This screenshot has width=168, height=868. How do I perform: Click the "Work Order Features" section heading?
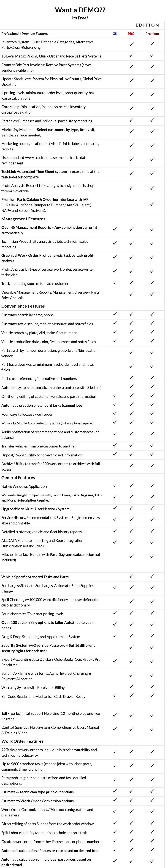pos(22,741)
